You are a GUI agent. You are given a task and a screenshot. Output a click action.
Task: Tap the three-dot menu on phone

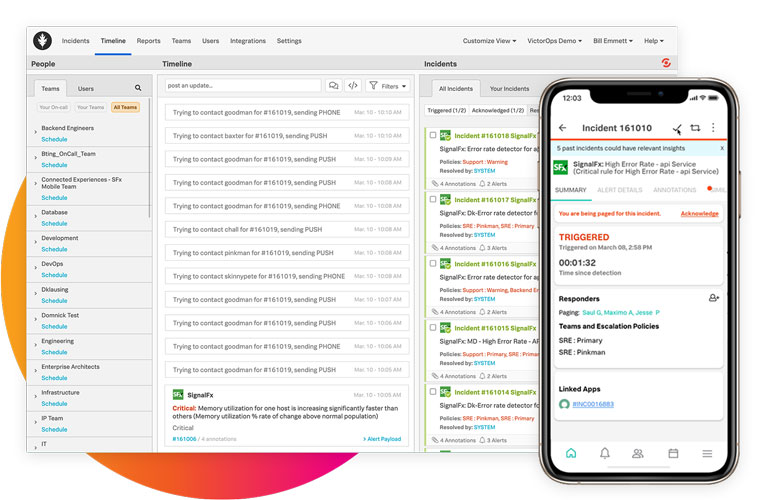(x=713, y=127)
